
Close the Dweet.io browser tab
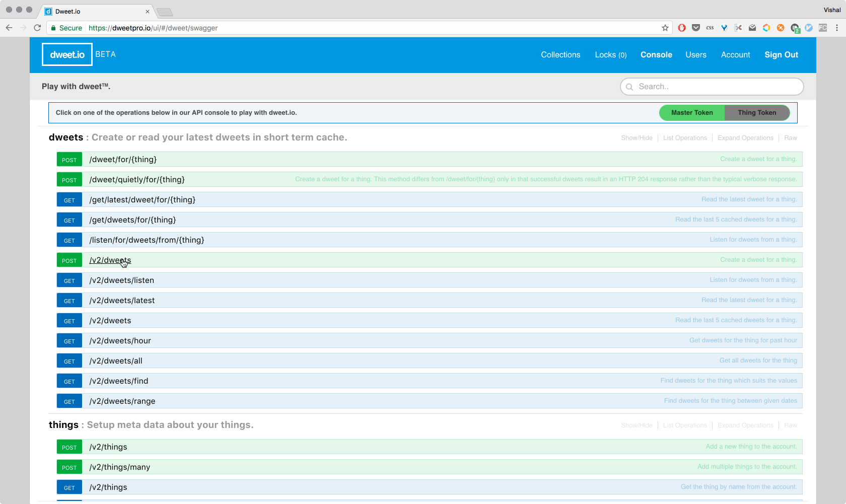[148, 12]
